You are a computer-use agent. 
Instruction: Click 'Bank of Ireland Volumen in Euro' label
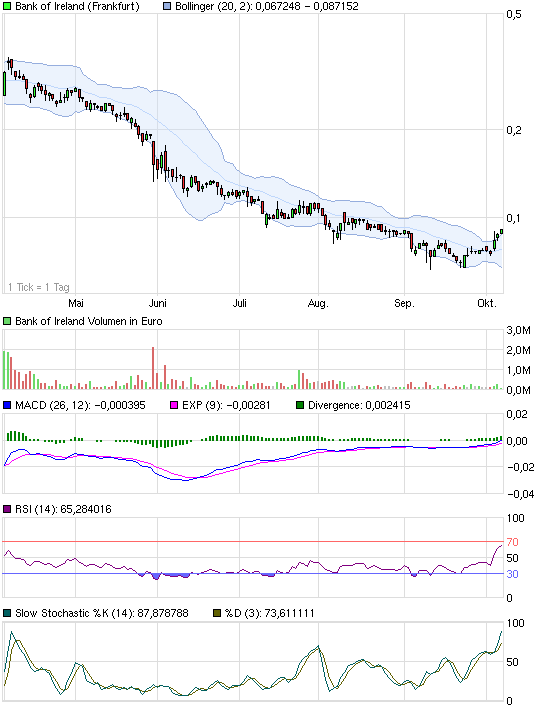pyautogui.click(x=89, y=321)
